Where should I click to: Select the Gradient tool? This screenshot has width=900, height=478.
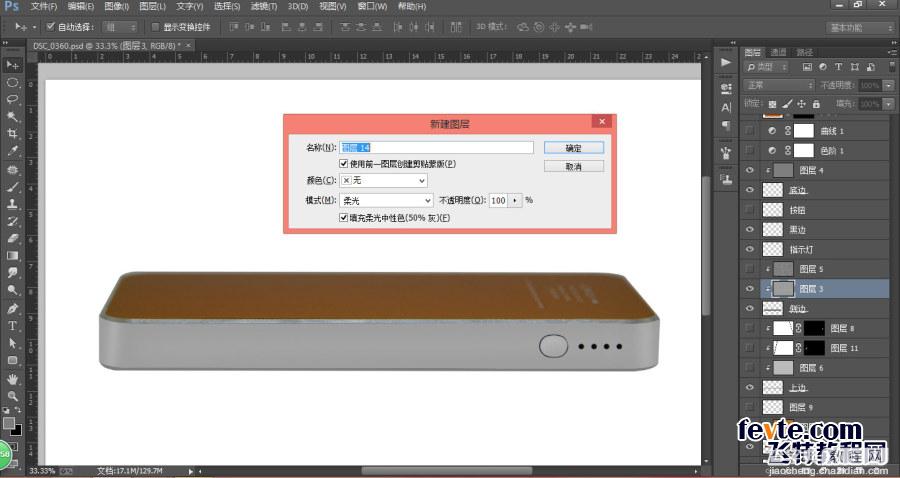[12, 256]
